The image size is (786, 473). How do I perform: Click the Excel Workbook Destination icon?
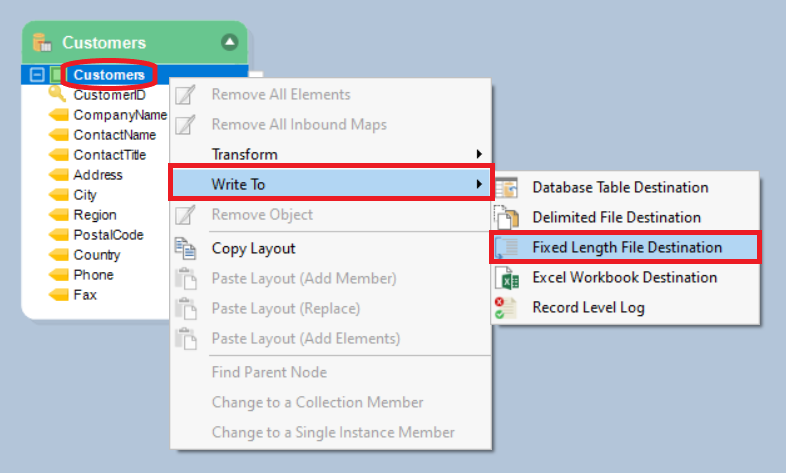tap(506, 277)
